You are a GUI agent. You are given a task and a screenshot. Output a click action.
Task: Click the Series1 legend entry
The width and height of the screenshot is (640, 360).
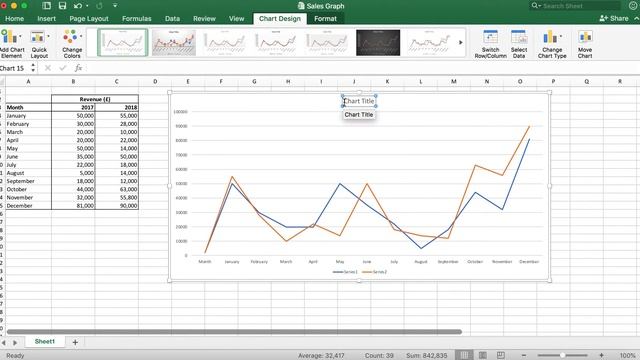tap(345, 272)
